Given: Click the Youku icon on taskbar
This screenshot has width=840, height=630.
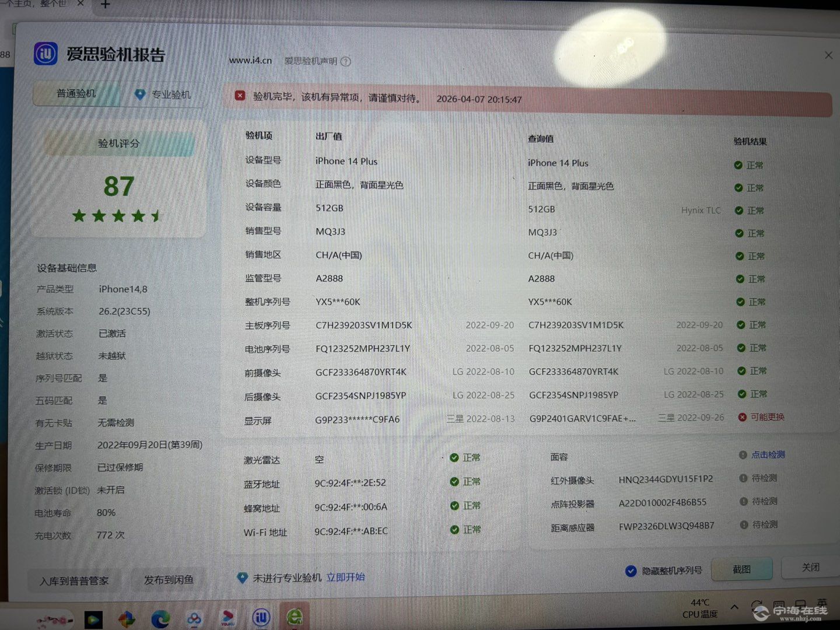Looking at the screenshot, I should [x=228, y=618].
